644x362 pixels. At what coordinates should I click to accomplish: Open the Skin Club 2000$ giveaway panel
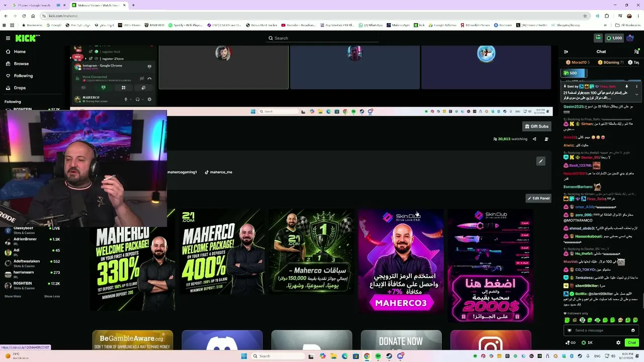(x=491, y=265)
